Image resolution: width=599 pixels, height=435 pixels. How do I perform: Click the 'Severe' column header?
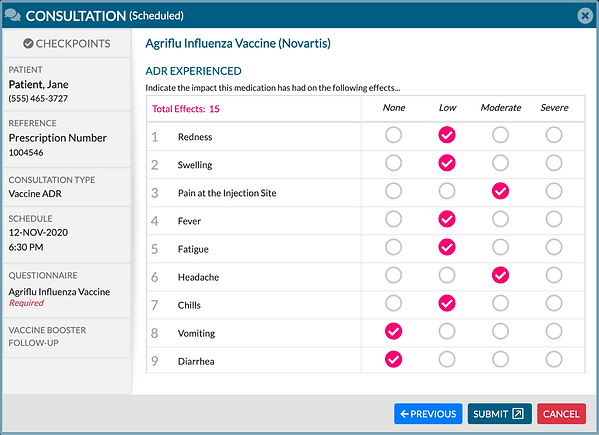pyautogui.click(x=554, y=108)
